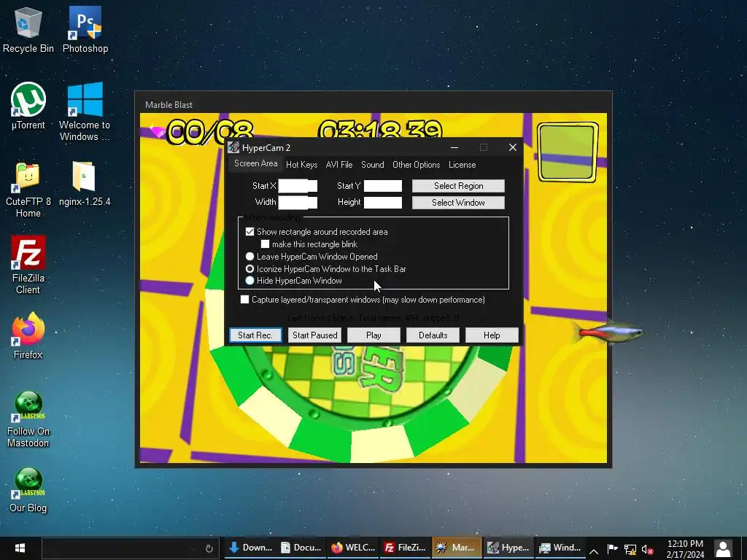This screenshot has width=747, height=560.
Task: Select the Welcome to Windows shortcut
Action: 85,112
